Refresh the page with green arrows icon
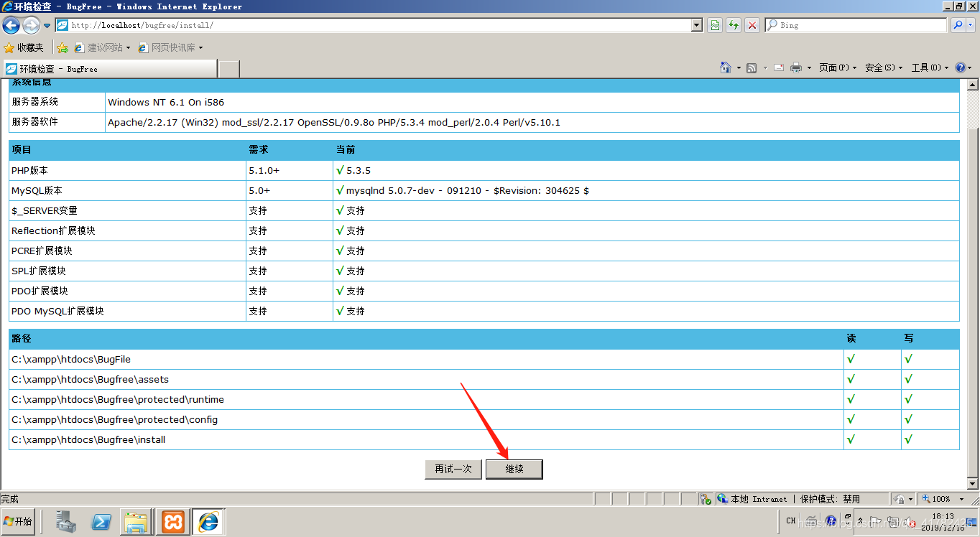This screenshot has height=537, width=980. coord(734,25)
